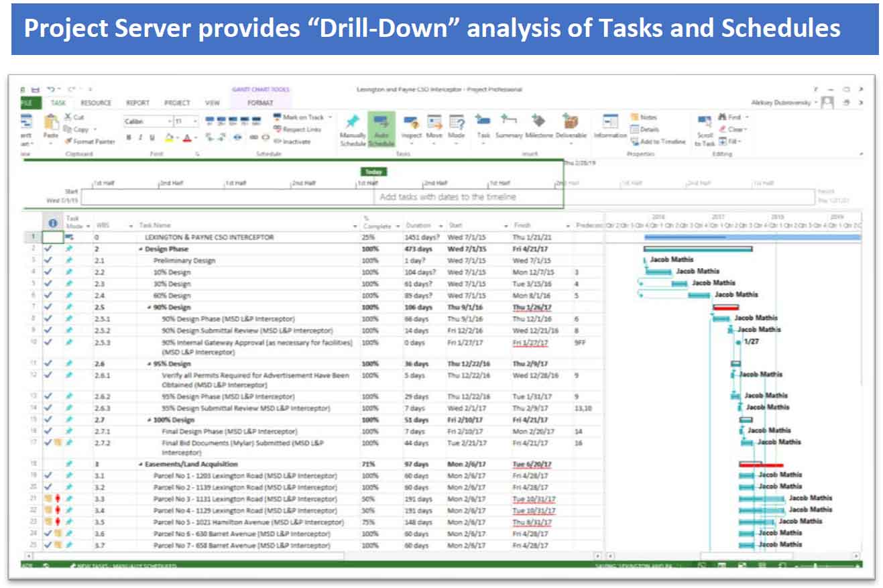Image resolution: width=883 pixels, height=588 pixels.
Task: Open the font size 11 dropdown
Action: click(195, 122)
